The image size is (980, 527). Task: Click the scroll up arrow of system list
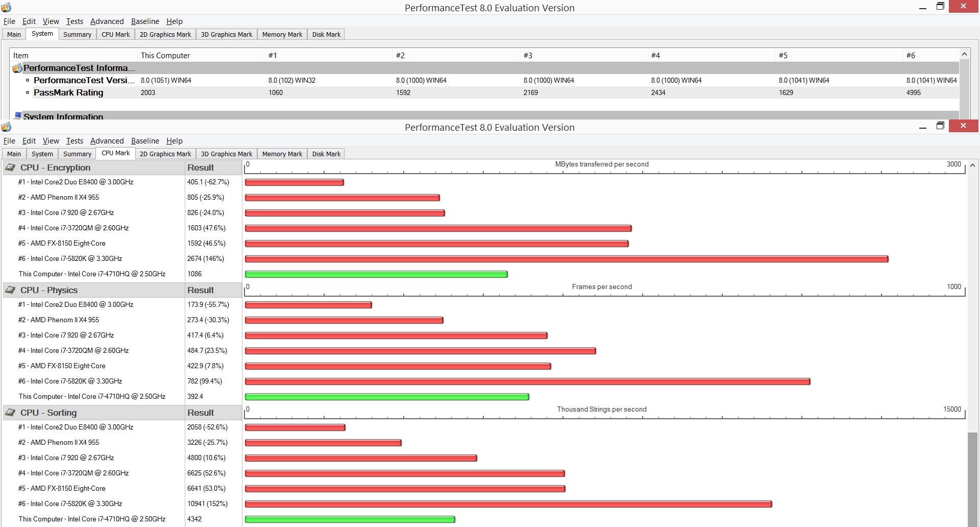(x=964, y=54)
